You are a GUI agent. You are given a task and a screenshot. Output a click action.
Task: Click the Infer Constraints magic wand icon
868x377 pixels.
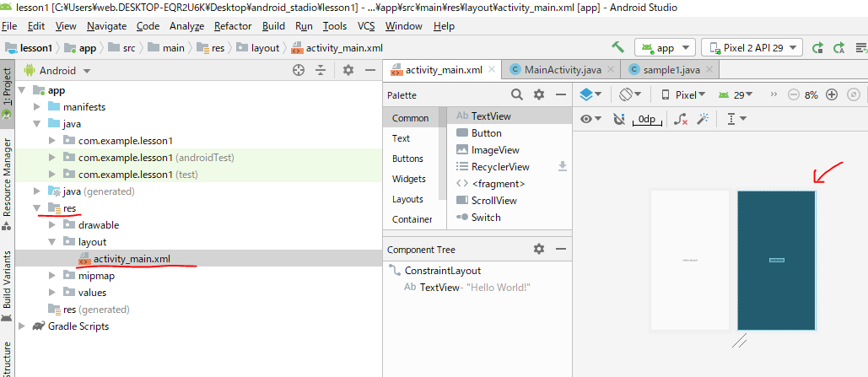[x=701, y=119]
